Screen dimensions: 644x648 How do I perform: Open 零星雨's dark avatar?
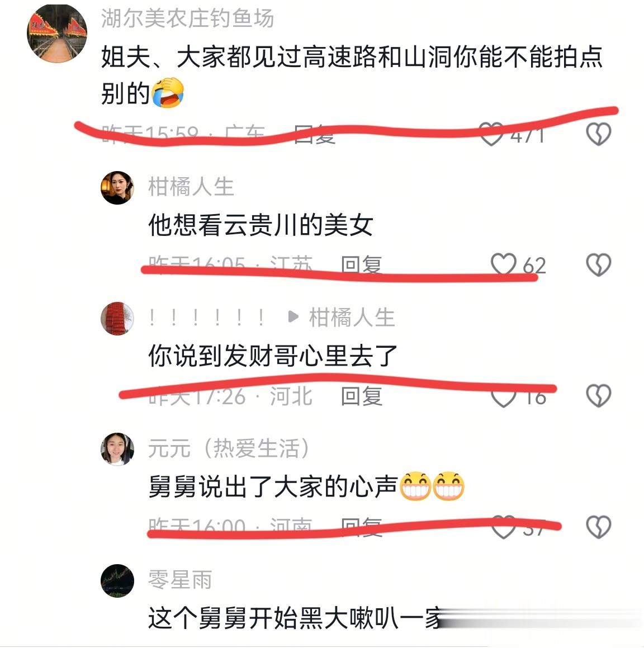click(x=117, y=581)
